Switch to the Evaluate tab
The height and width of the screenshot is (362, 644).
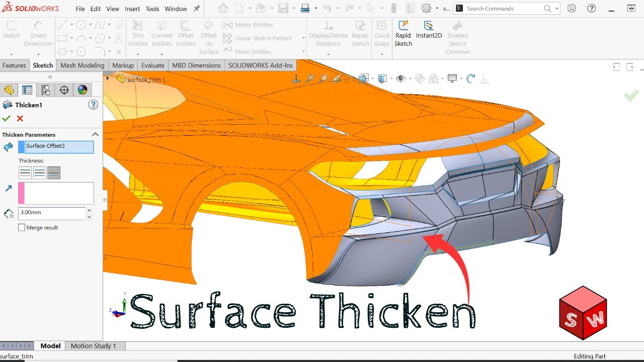[x=153, y=65]
